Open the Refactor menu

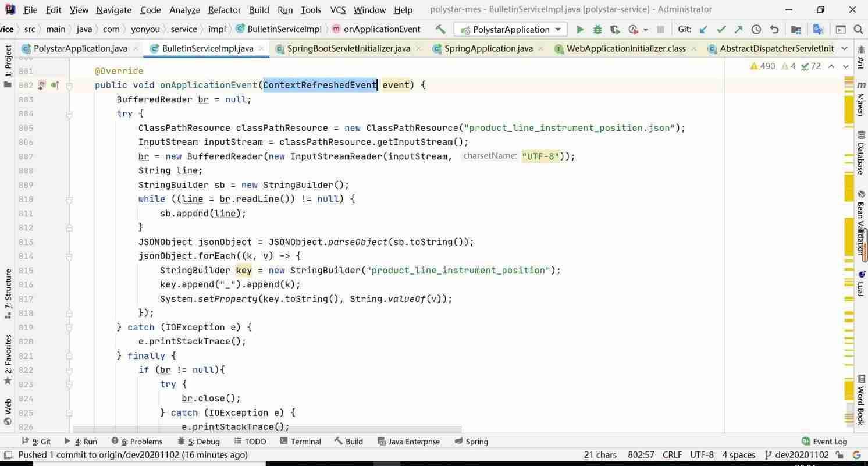tap(224, 10)
